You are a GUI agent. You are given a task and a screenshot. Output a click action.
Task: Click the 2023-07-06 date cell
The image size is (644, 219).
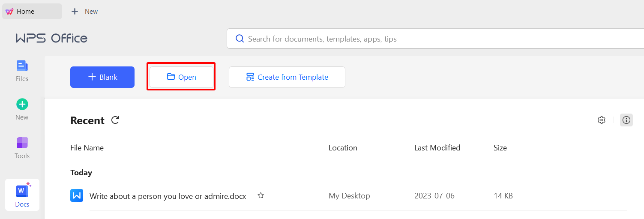[x=434, y=196]
